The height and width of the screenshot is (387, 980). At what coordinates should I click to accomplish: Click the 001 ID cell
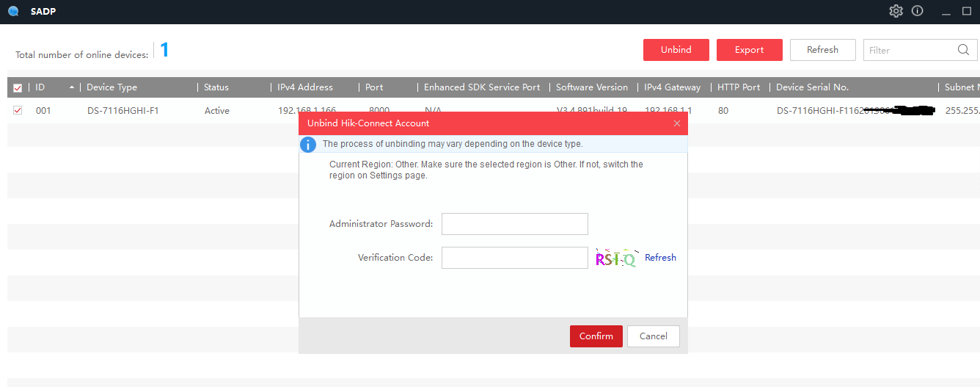pyautogui.click(x=43, y=111)
